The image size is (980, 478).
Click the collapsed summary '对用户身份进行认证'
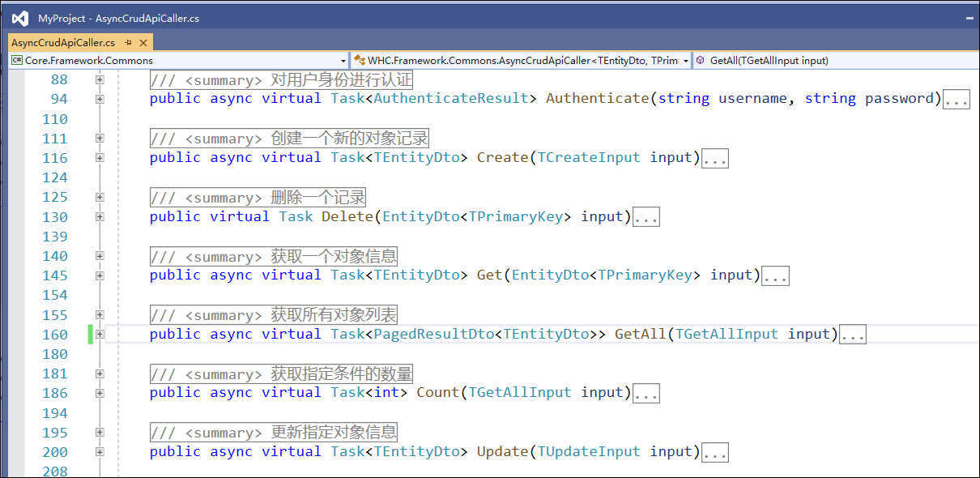point(281,79)
